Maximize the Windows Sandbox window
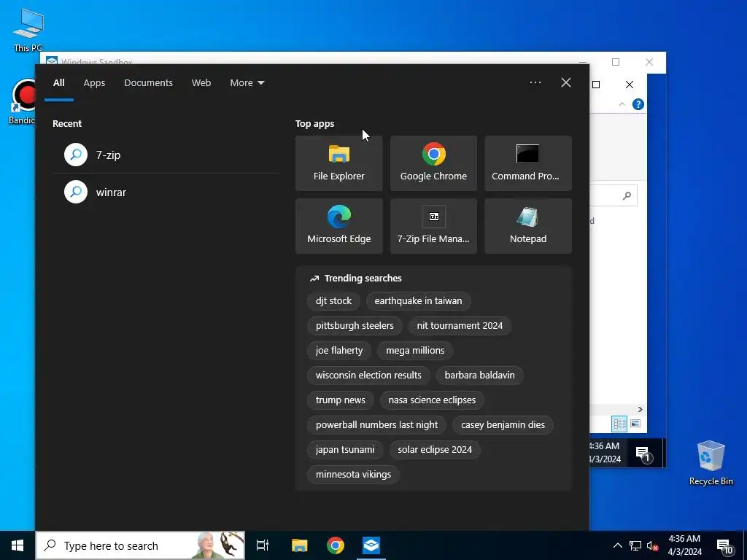This screenshot has width=747, height=560. pos(616,62)
